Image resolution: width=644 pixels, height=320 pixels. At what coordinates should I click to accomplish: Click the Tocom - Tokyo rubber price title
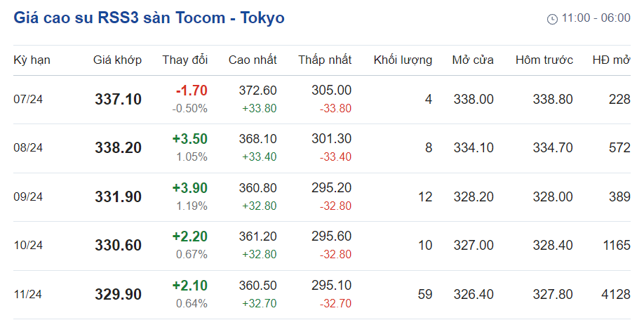pyautogui.click(x=149, y=18)
